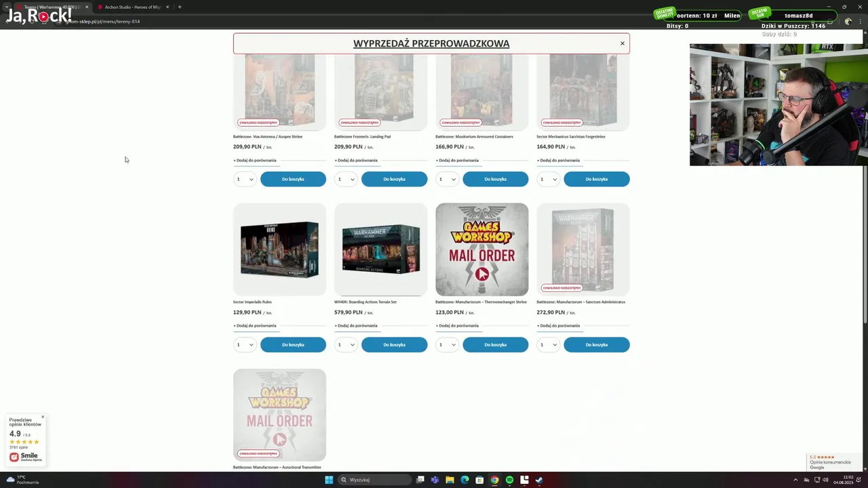Add Munitorum Armoured Containers to comparison

coord(457,161)
